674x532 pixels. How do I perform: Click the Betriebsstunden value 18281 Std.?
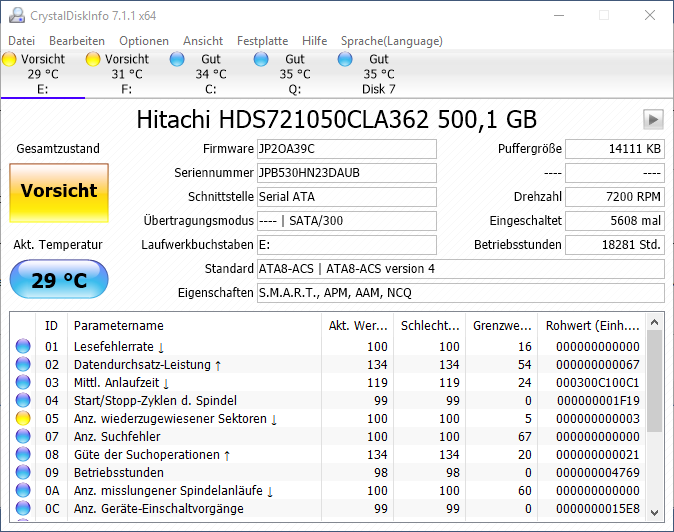click(x=615, y=245)
